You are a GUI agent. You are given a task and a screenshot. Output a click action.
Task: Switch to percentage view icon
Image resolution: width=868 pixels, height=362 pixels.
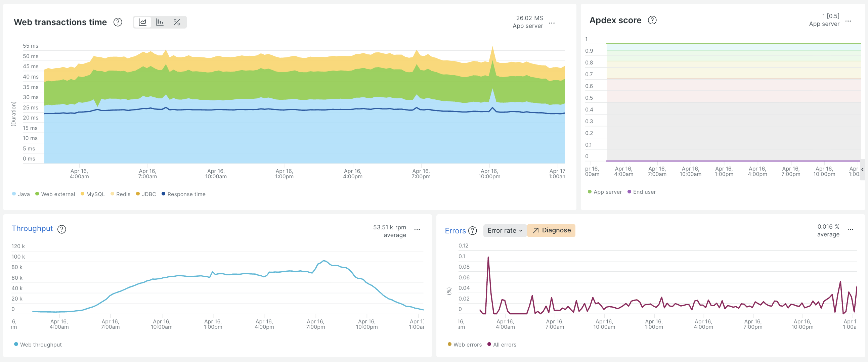pyautogui.click(x=177, y=22)
